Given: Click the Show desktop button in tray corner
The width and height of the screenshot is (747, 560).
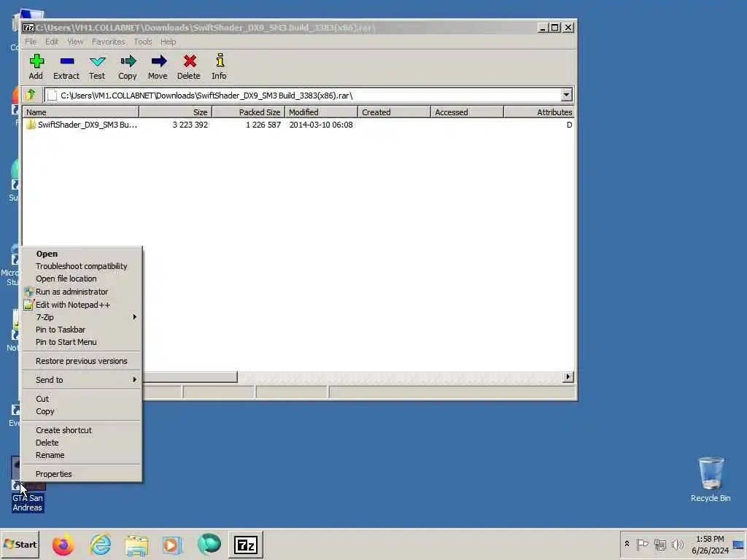Looking at the screenshot, I should point(738,544).
